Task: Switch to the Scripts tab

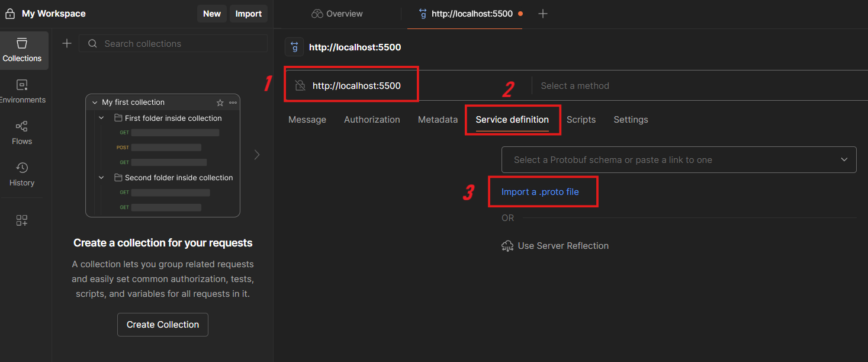Action: pos(581,120)
